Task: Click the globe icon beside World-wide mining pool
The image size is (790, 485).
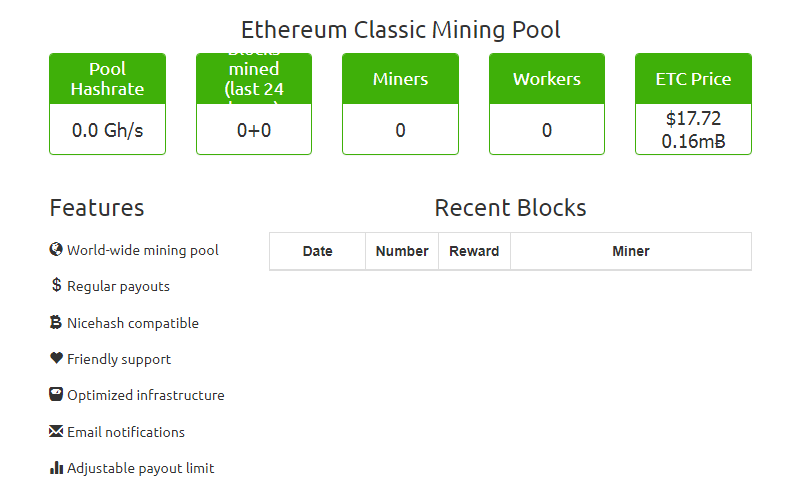Action: 56,249
